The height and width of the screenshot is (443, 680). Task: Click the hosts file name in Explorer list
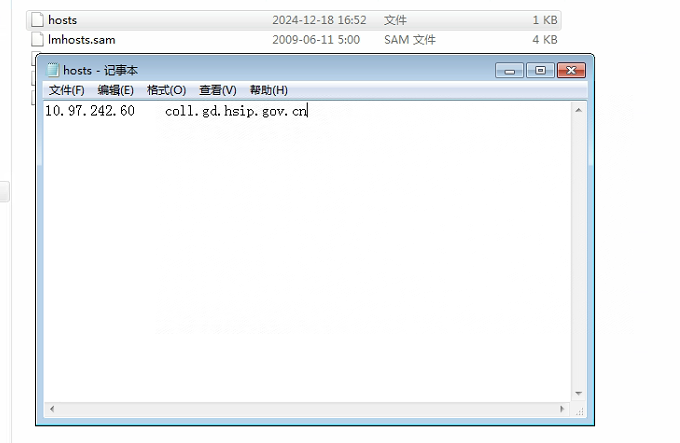coord(62,20)
